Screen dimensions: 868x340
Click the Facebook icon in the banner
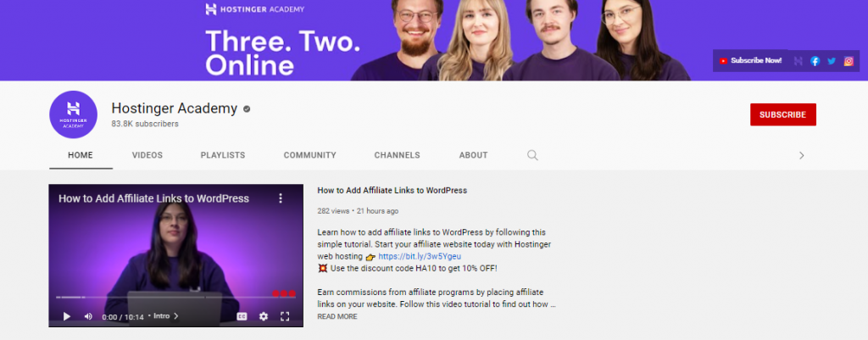[x=815, y=61]
